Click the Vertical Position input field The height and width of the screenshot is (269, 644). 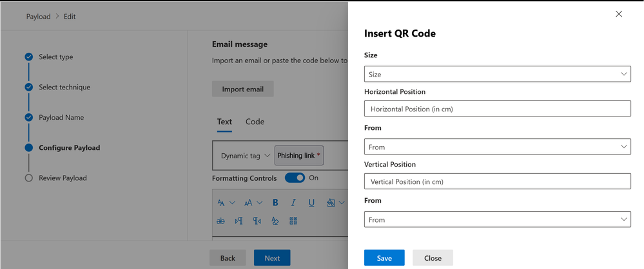(498, 181)
